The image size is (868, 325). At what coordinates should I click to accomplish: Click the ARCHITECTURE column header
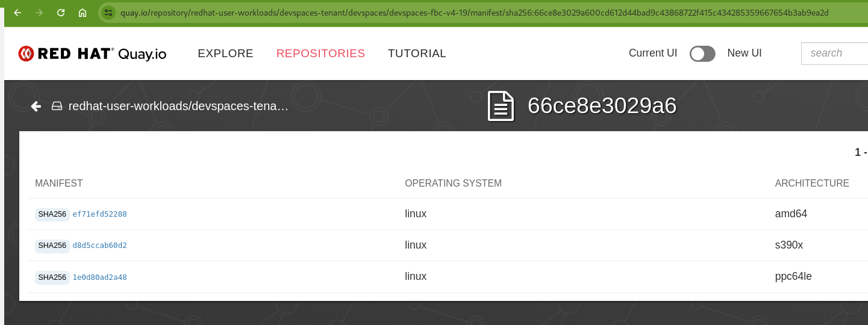point(812,183)
